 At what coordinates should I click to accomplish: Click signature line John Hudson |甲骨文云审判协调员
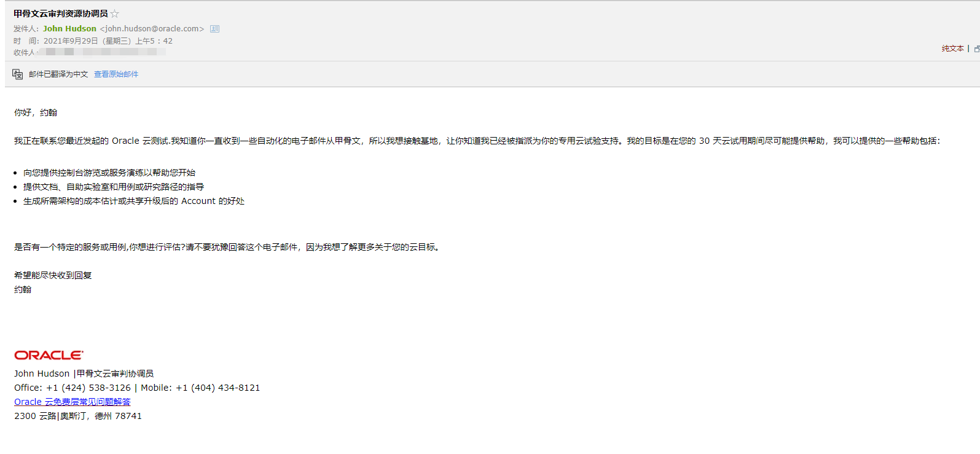[x=84, y=374]
